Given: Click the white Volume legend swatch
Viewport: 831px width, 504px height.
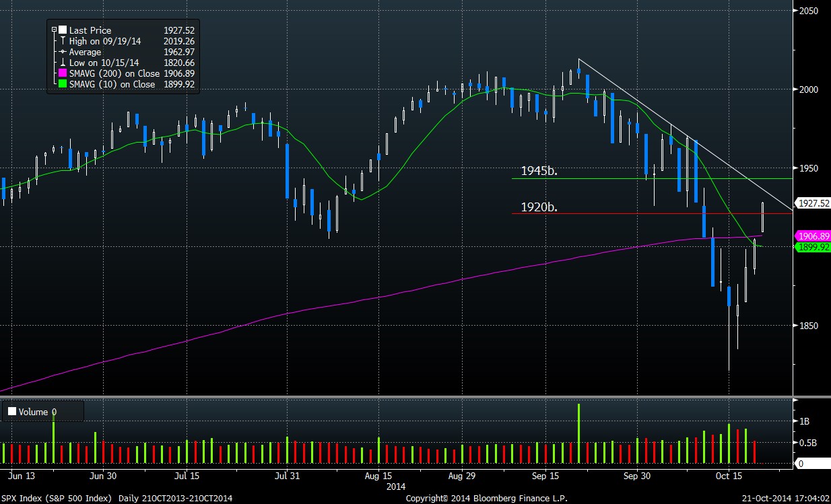Looking at the screenshot, I should click(x=11, y=411).
